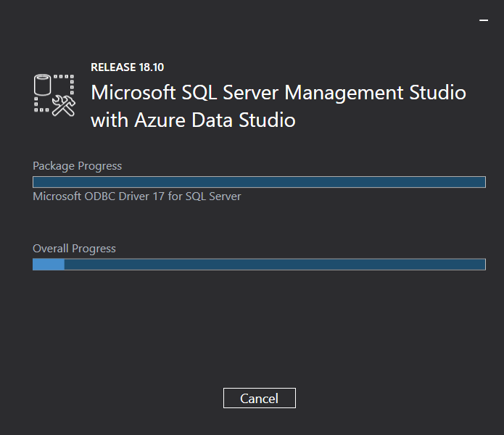Click the Package Progress bar
Screen dimensions: 504x435
click(259, 182)
